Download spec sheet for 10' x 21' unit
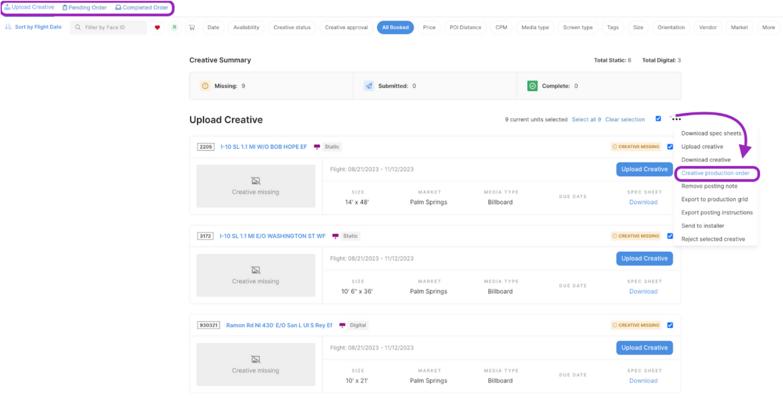This screenshot has height=400, width=783. click(x=643, y=381)
